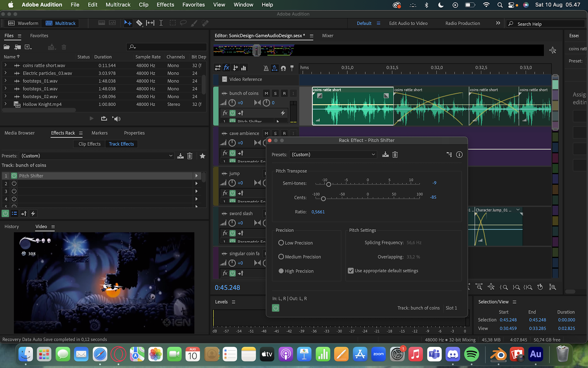
Task: Open the Effects menu
Action: (165, 5)
